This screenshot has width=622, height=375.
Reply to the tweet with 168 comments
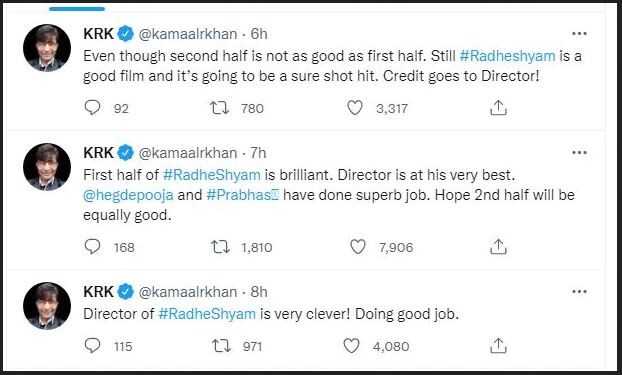[x=93, y=247]
